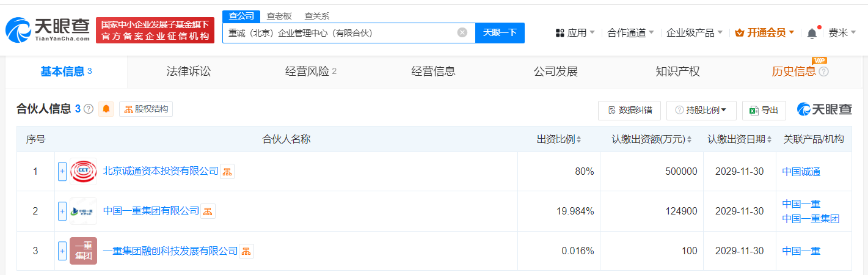This screenshot has height=275, width=868.
Task: Click the 124900 subscribed amount cell
Action: 652,211
